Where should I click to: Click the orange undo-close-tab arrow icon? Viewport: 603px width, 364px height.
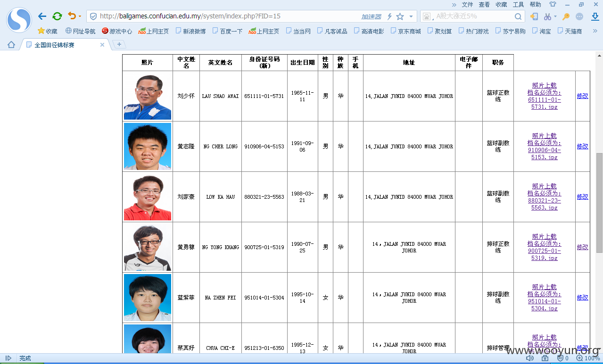click(x=72, y=16)
